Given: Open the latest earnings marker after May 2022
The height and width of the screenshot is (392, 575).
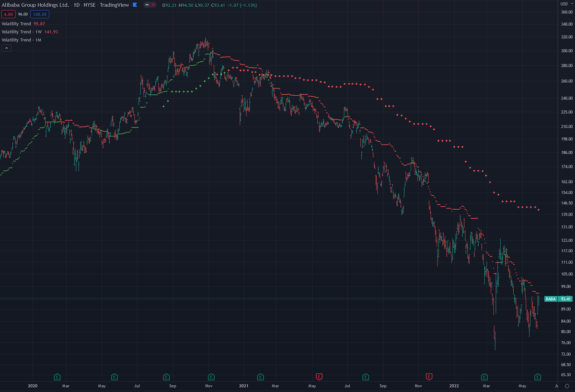Looking at the screenshot, I should 538,376.
